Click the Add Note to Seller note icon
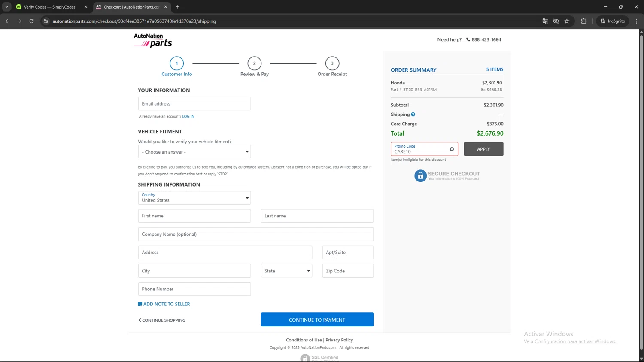 [x=140, y=304]
